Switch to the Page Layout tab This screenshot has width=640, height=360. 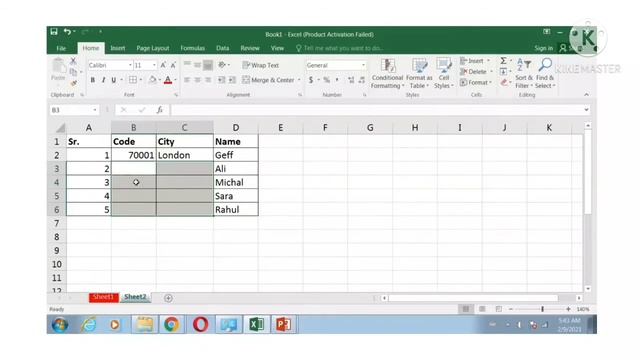(153, 48)
